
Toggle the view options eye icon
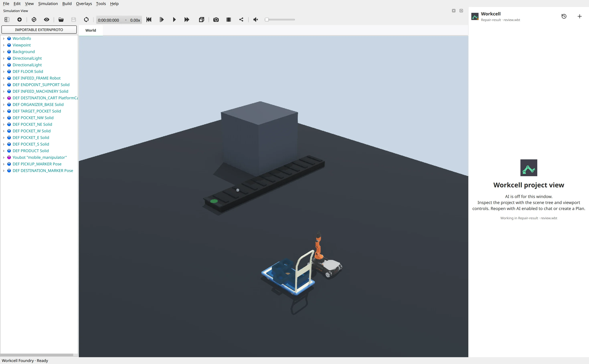[47, 20]
